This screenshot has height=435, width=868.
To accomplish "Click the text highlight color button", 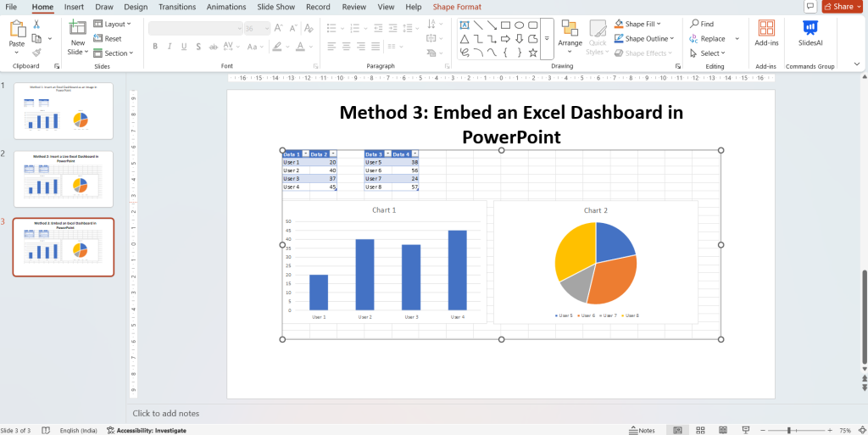I will point(277,47).
